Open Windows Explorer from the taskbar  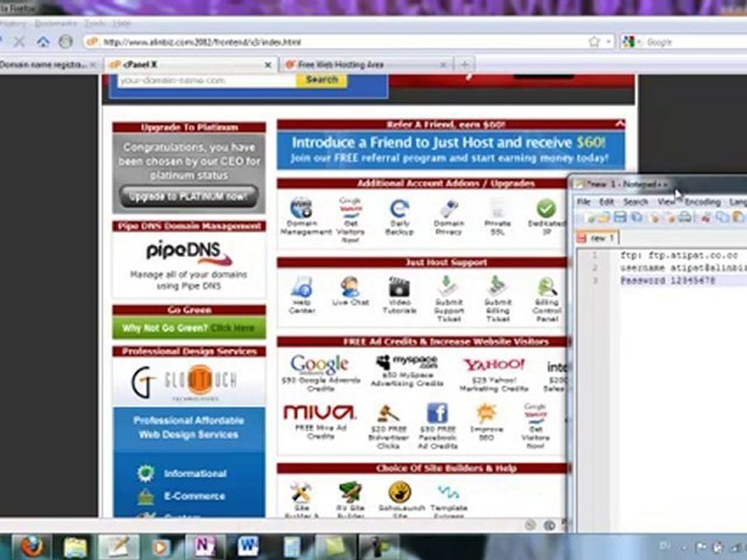75,547
